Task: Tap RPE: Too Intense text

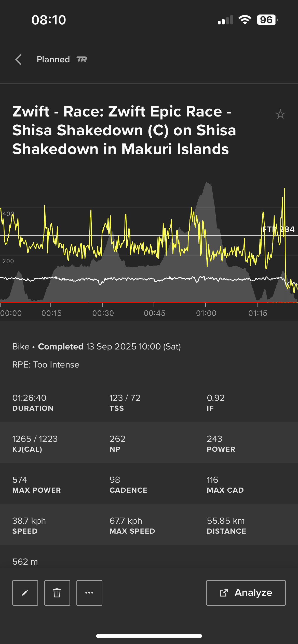Action: (x=46, y=365)
